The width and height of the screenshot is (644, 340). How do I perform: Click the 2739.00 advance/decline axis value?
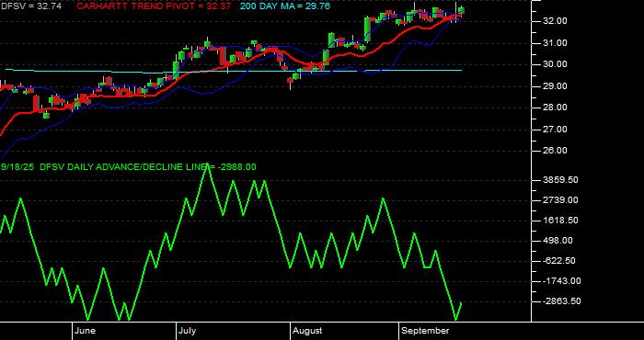pyautogui.click(x=561, y=199)
